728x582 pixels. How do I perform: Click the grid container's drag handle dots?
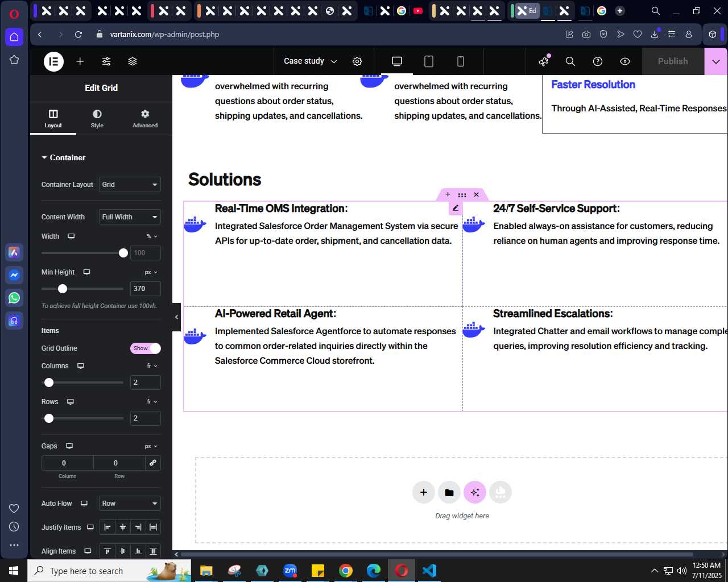(x=462, y=194)
